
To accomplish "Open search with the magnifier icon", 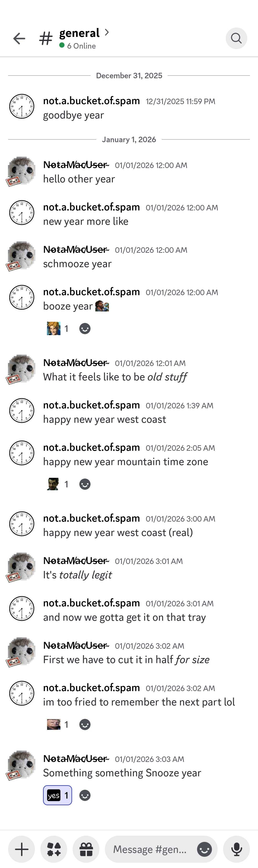I will 236,38.
